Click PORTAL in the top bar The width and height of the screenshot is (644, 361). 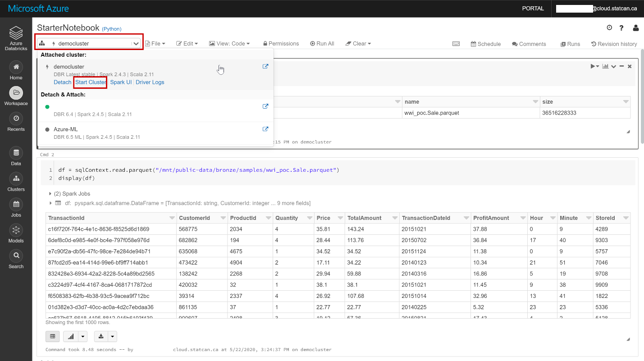point(533,9)
